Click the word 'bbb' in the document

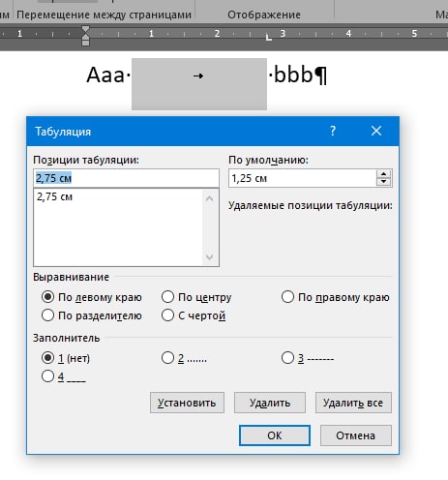point(293,75)
